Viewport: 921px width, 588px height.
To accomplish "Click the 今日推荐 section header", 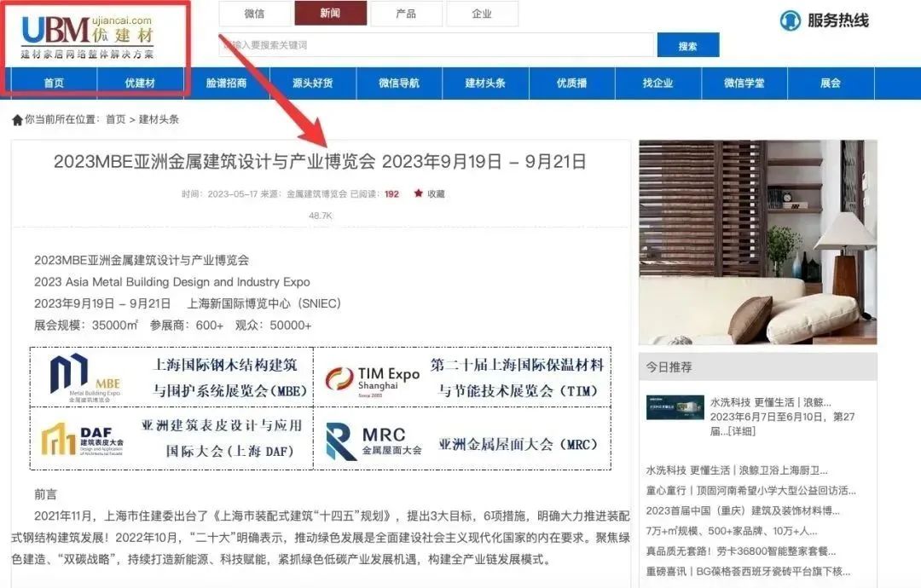I will (x=758, y=367).
